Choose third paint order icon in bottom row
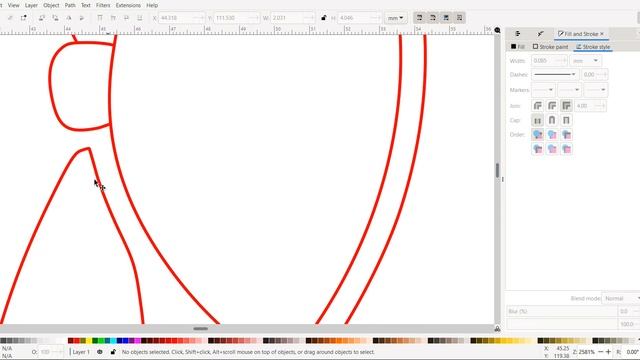 tap(566, 149)
